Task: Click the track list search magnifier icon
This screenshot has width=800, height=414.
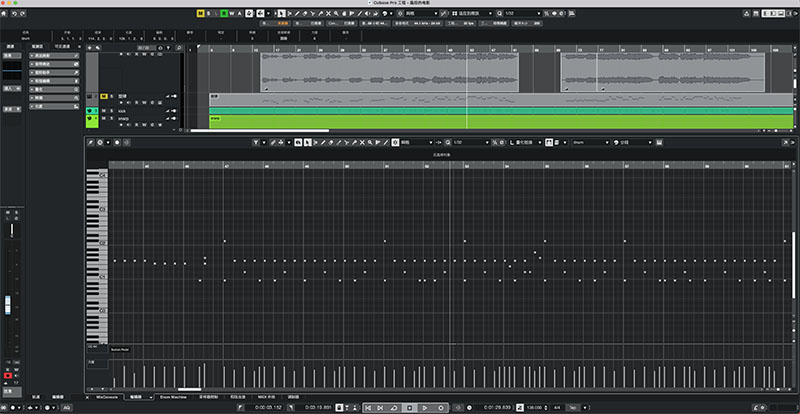Action: (179, 47)
